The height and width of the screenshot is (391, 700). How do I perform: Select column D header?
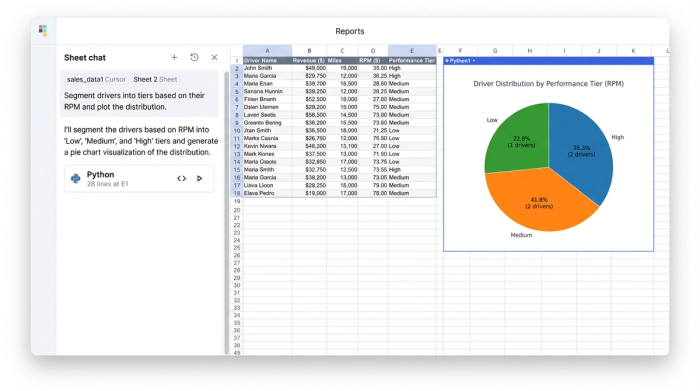(373, 50)
